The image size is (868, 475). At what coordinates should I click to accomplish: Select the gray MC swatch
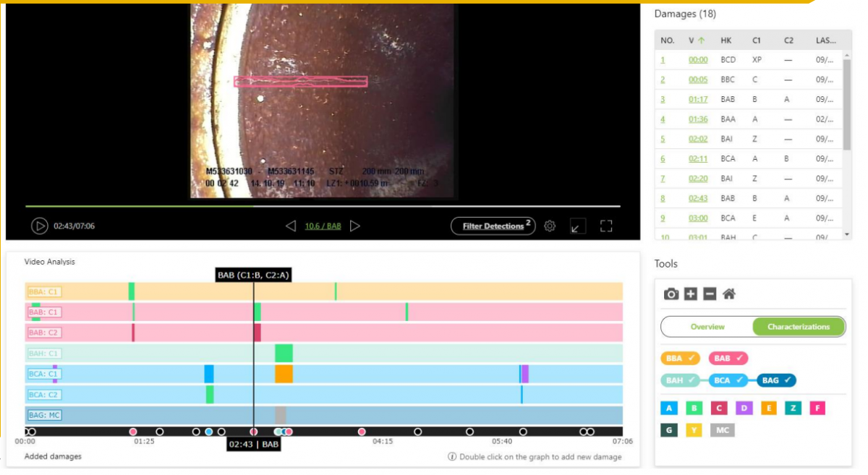click(x=721, y=430)
